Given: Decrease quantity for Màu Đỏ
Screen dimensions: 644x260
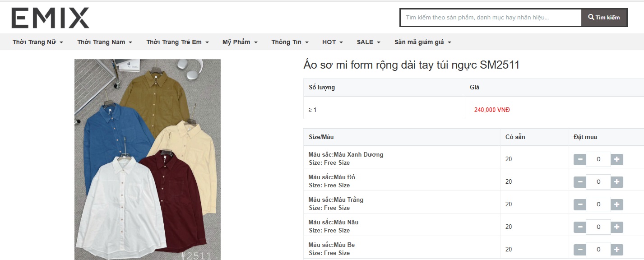Looking at the screenshot, I should click(x=580, y=181).
